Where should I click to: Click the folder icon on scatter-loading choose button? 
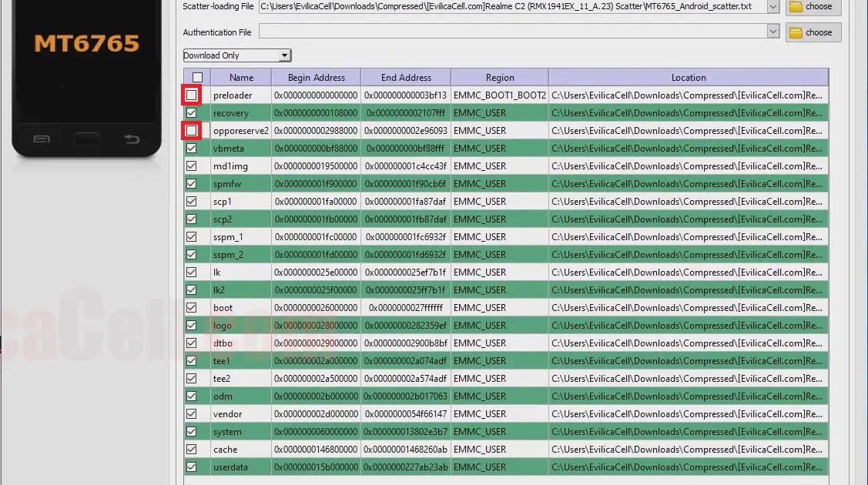point(796,7)
